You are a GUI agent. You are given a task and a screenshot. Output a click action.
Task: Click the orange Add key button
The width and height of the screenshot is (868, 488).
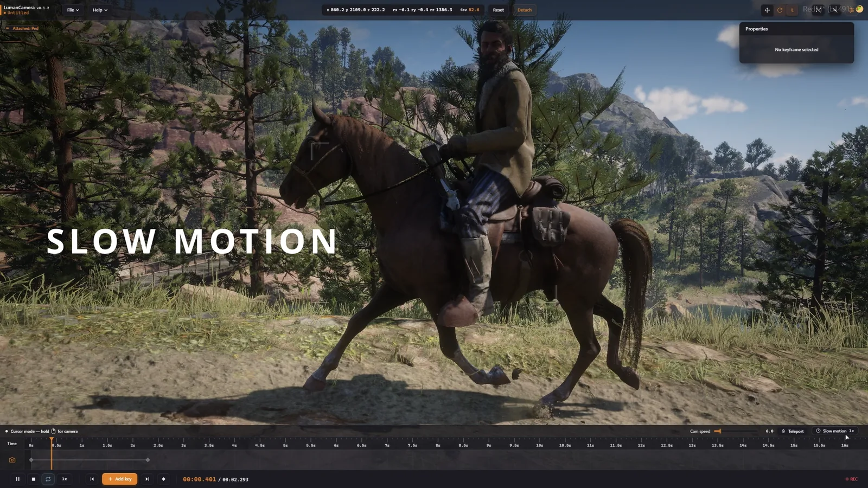120,479
